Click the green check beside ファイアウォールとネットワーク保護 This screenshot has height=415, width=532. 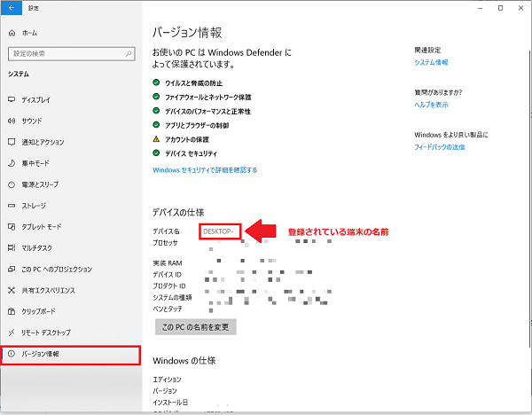click(x=156, y=97)
